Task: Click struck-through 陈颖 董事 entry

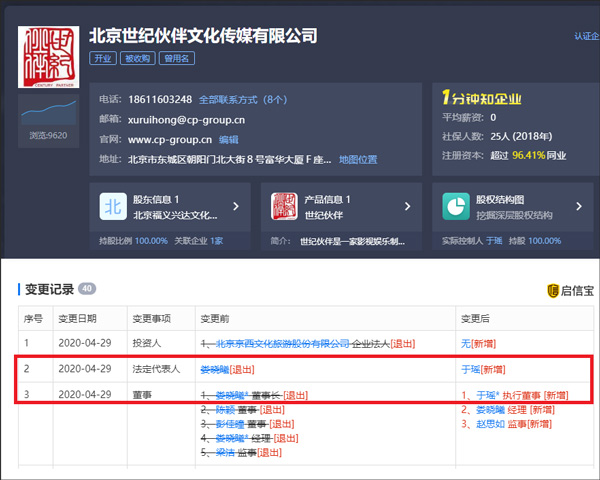Action: coord(243,410)
